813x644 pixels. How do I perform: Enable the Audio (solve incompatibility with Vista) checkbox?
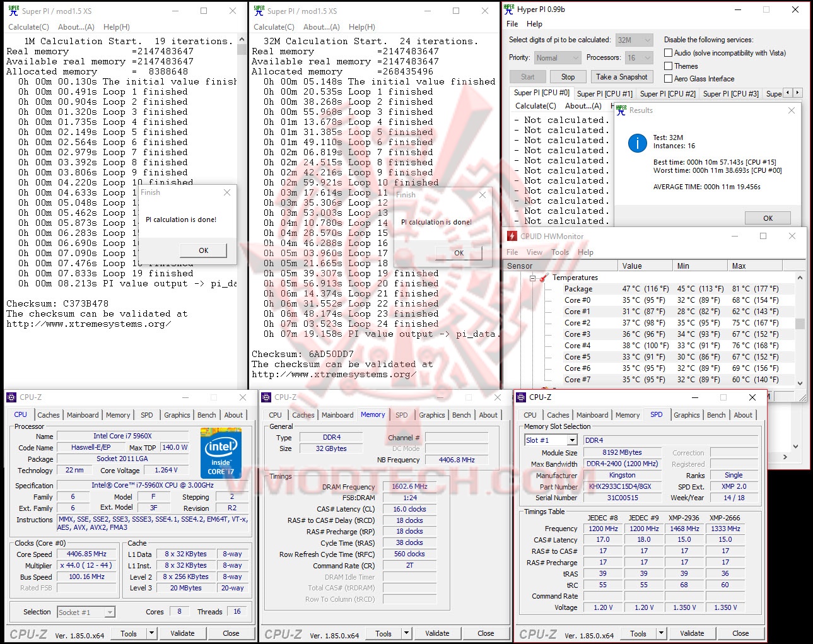pos(668,53)
